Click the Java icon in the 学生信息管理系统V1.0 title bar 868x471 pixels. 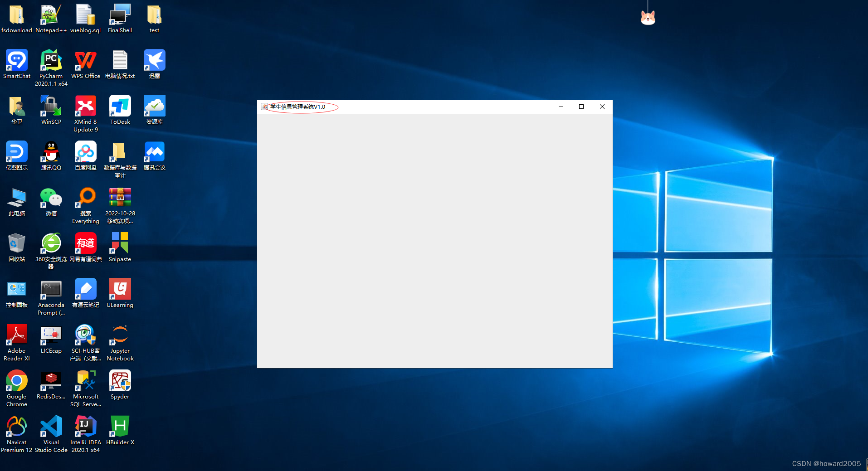point(264,107)
